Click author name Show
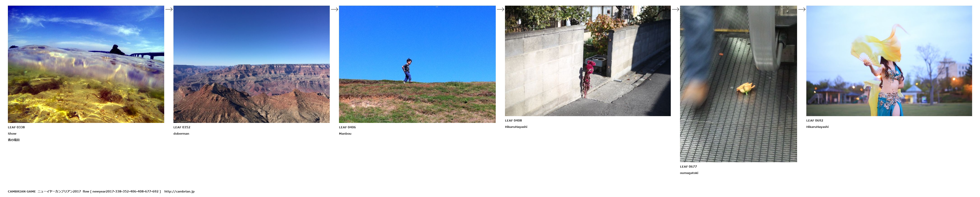980x197 pixels. click(x=12, y=134)
